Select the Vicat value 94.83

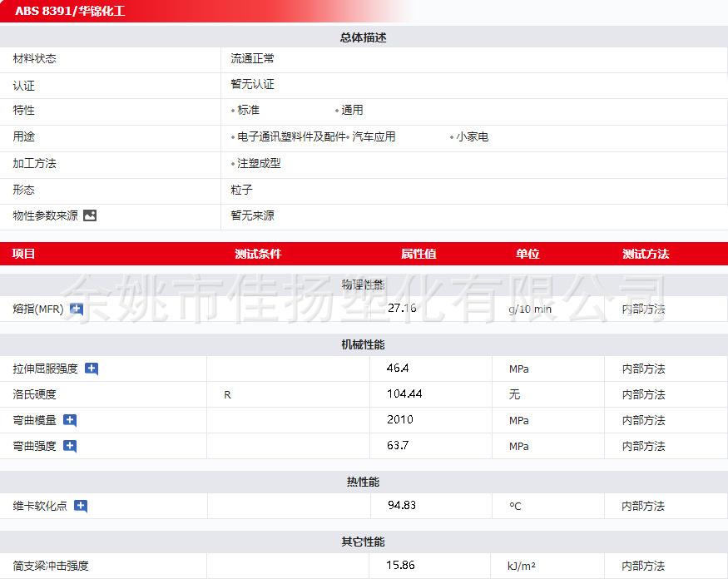(x=402, y=505)
